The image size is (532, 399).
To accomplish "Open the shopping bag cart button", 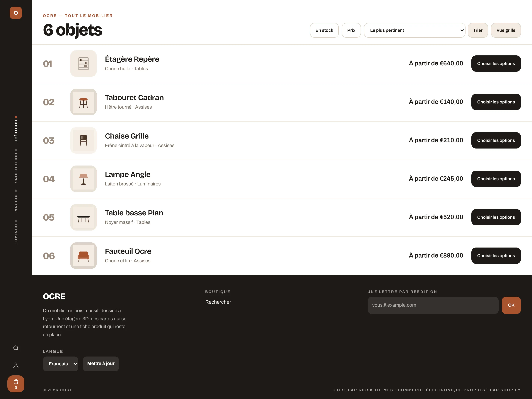I will tap(16, 384).
